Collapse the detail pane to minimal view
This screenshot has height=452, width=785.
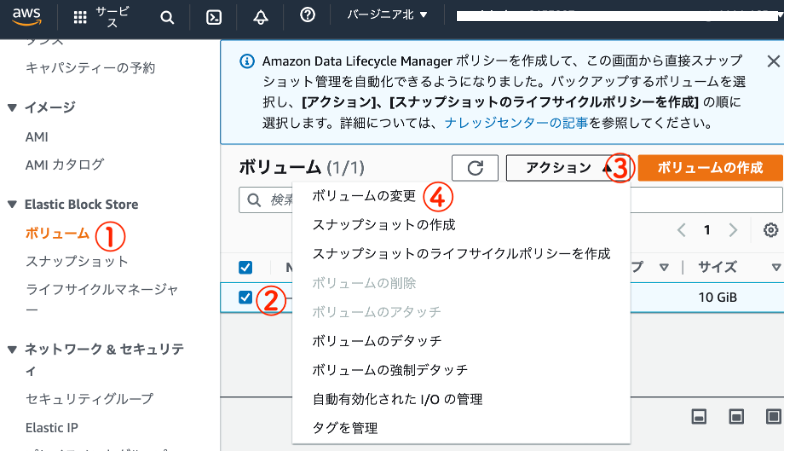coord(699,416)
